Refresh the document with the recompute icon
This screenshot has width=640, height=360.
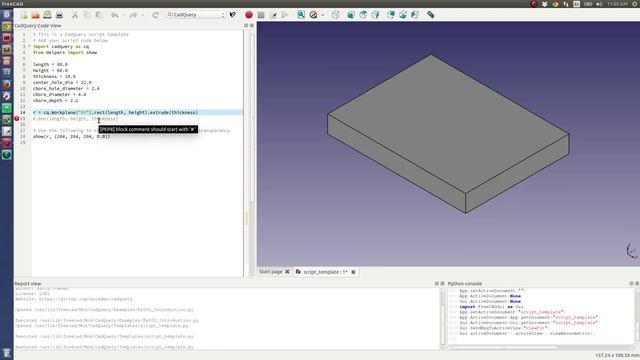[x=155, y=15]
